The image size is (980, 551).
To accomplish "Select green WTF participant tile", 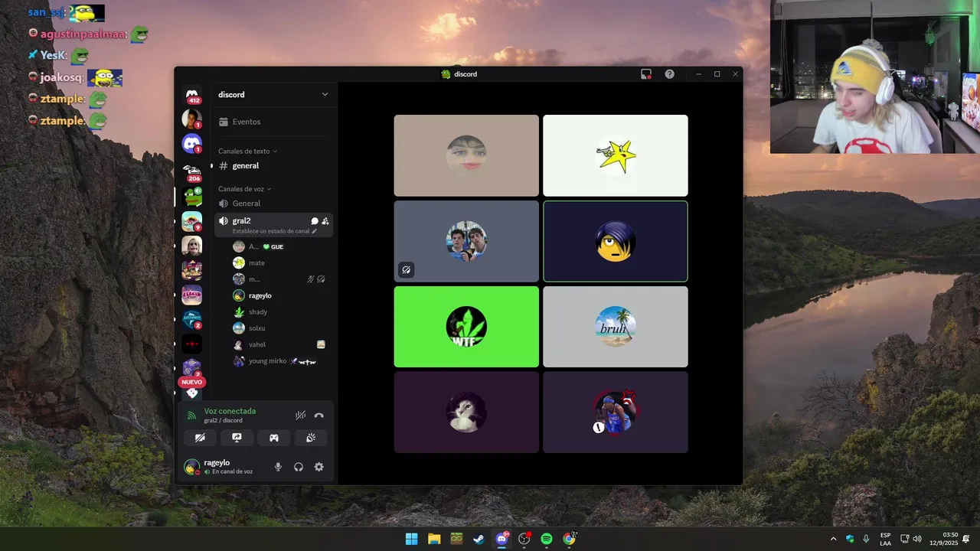I will [x=466, y=327].
